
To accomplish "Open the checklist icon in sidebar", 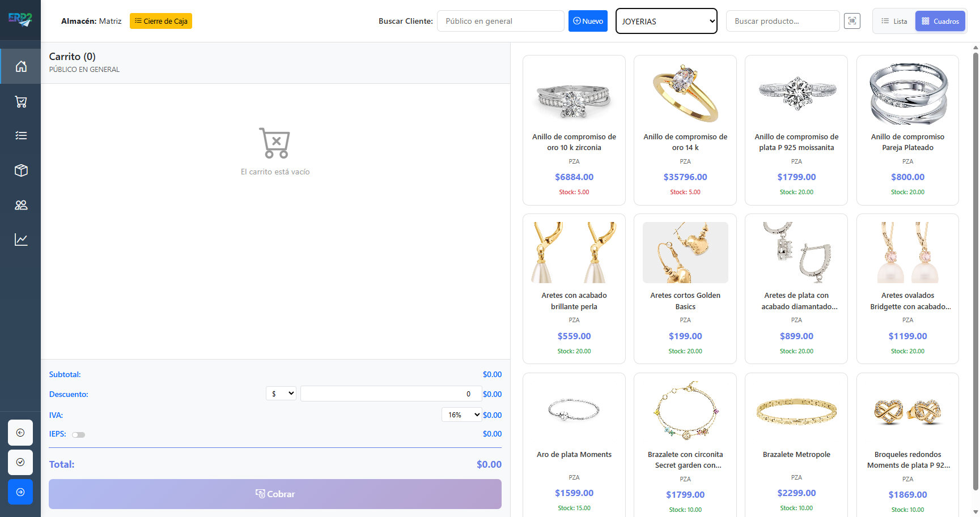I will [x=21, y=135].
